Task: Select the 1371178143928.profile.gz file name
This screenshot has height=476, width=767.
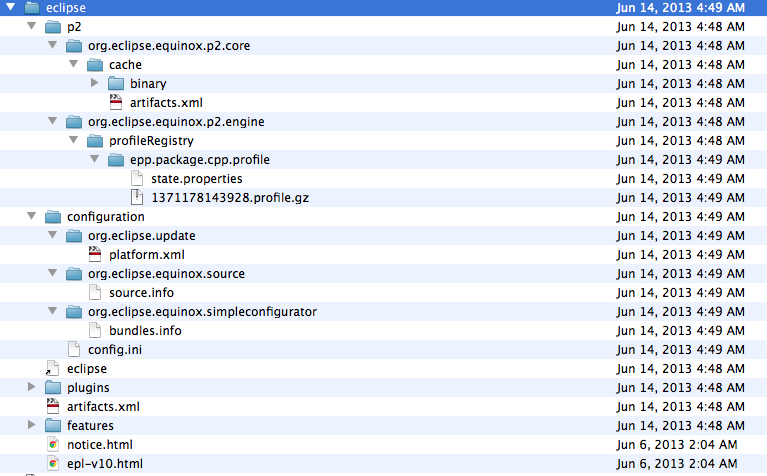Action: point(230,198)
